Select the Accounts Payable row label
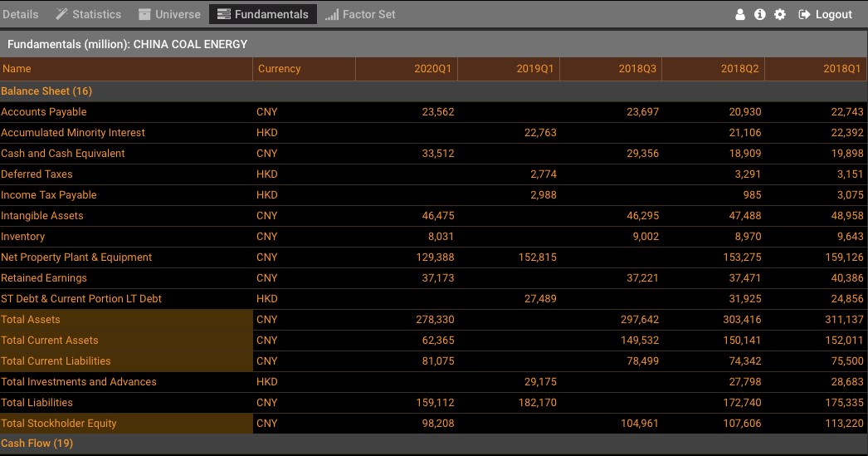The width and height of the screenshot is (868, 456). (44, 112)
